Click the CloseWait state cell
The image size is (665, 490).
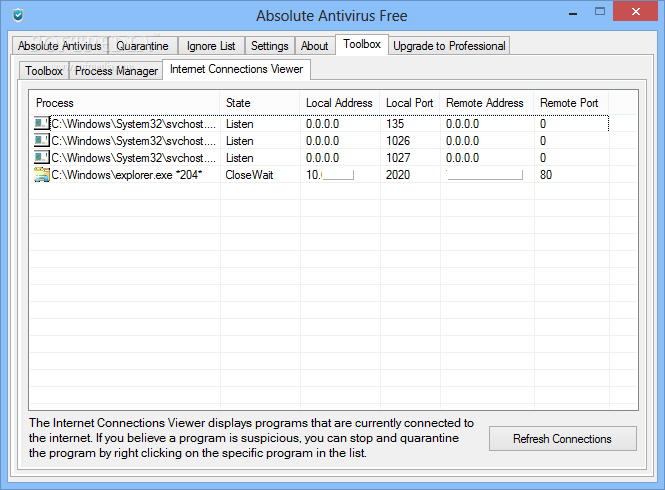pos(249,175)
